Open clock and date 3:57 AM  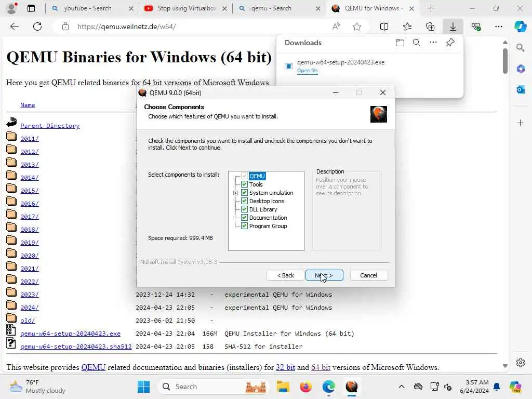[474, 387]
